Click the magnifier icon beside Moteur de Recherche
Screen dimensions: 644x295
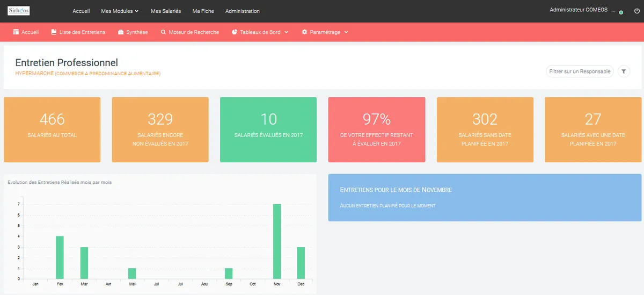pos(163,32)
